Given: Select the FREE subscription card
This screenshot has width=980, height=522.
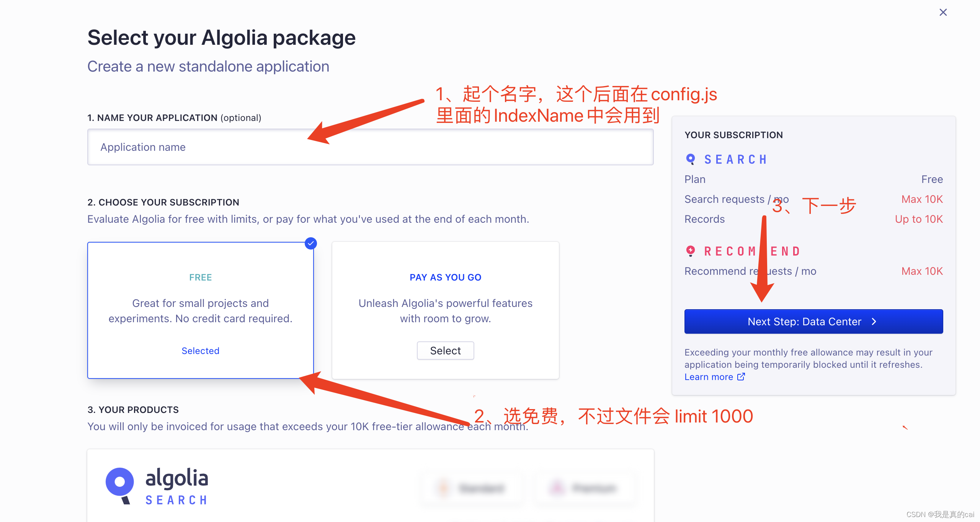Looking at the screenshot, I should coord(201,310).
